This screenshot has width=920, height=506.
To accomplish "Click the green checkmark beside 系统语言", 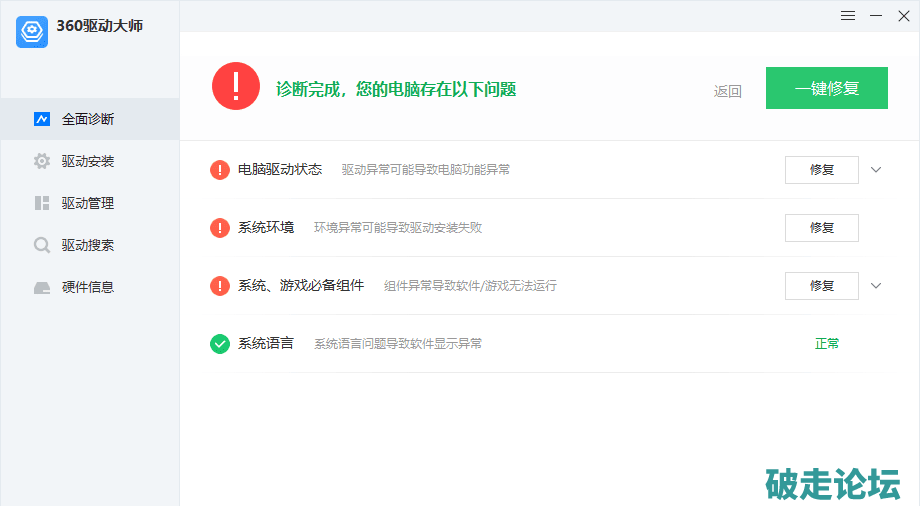I will (x=220, y=344).
